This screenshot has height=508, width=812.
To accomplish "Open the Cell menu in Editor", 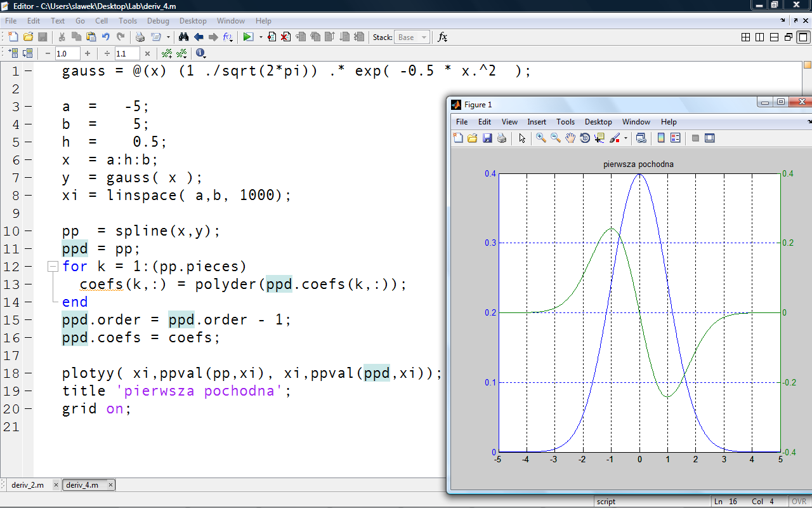I will (x=101, y=21).
